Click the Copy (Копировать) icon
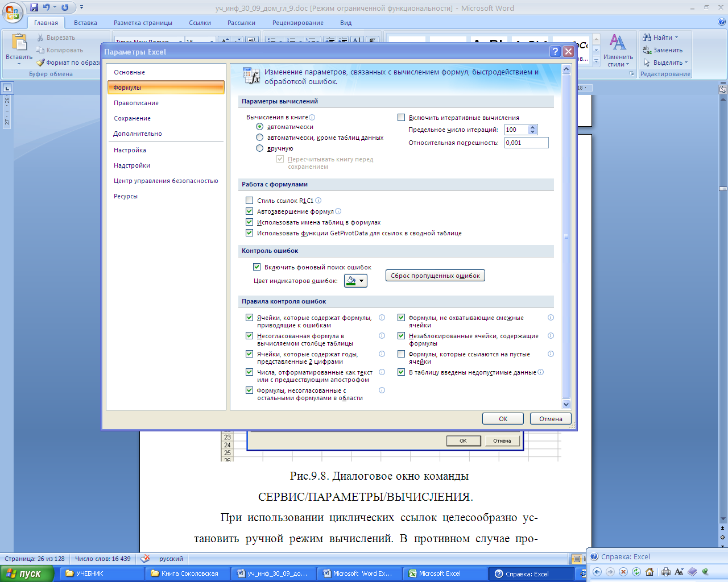Image resolution: width=728 pixels, height=582 pixels. (x=40, y=50)
